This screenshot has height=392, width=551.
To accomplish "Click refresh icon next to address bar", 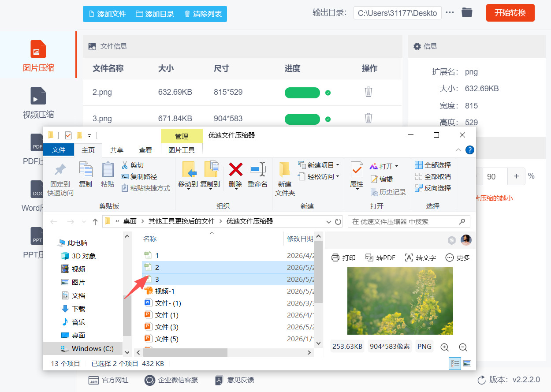I will point(338,221).
